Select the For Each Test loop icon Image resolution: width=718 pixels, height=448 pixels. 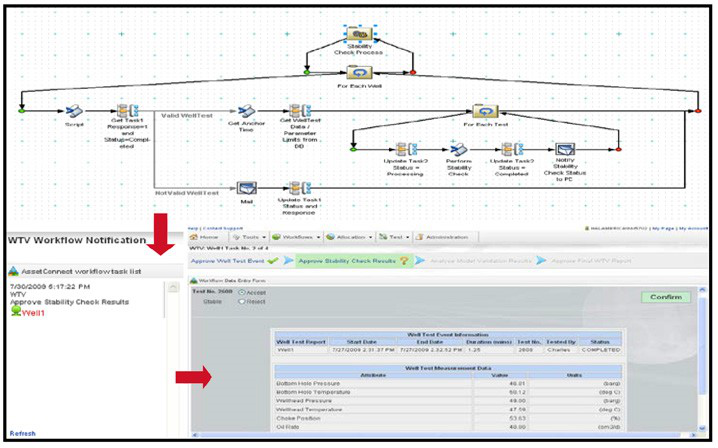(486, 112)
